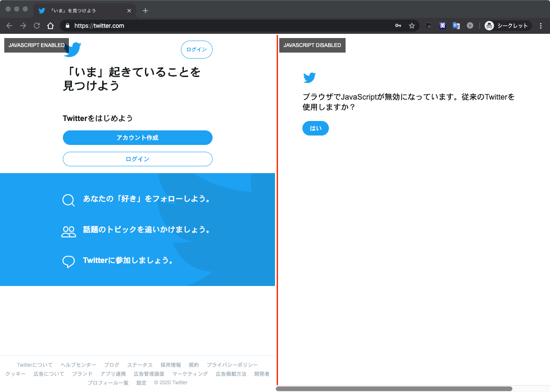Open the saved passwords key icon
Image resolution: width=550 pixels, height=392 pixels.
(398, 26)
